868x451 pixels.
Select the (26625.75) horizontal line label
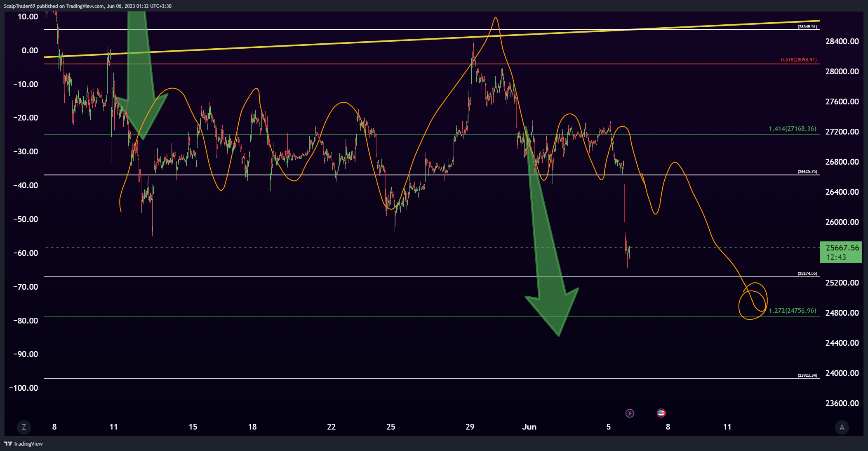pos(807,172)
